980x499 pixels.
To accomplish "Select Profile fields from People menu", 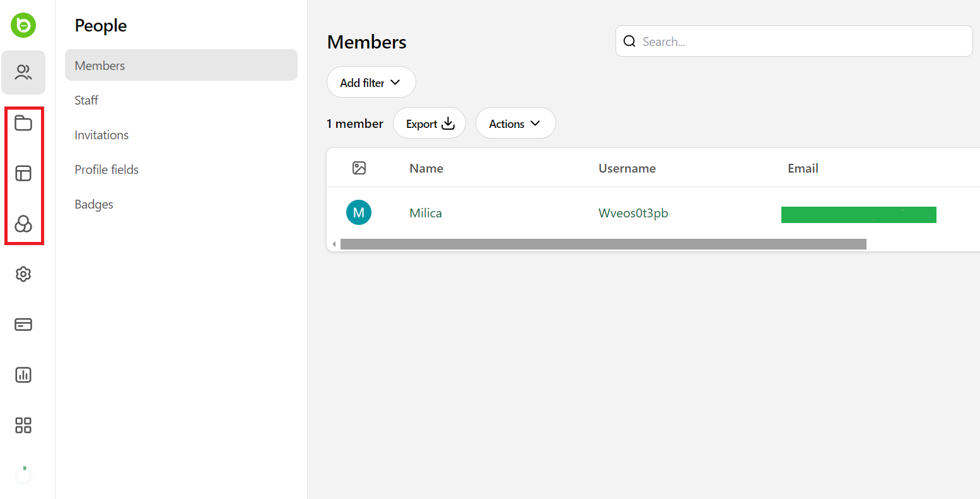I will click(106, 169).
